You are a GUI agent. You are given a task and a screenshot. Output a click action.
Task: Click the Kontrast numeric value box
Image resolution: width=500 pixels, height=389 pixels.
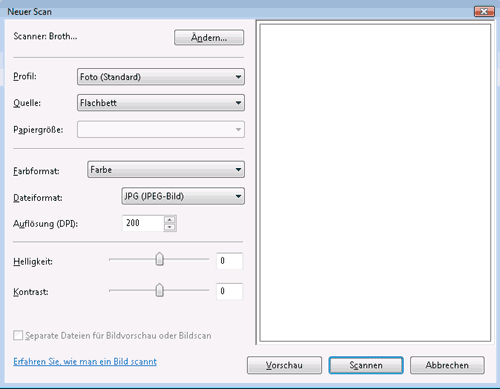click(x=229, y=291)
